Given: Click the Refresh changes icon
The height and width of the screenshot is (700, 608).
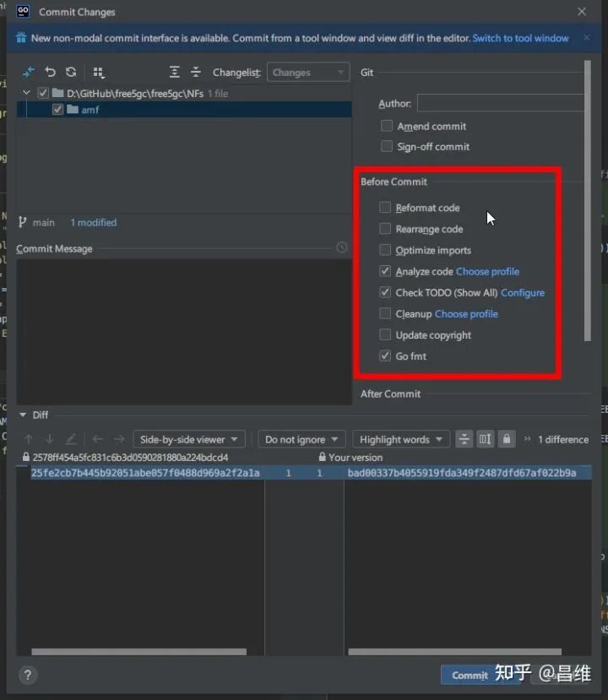Looking at the screenshot, I should click(x=71, y=72).
